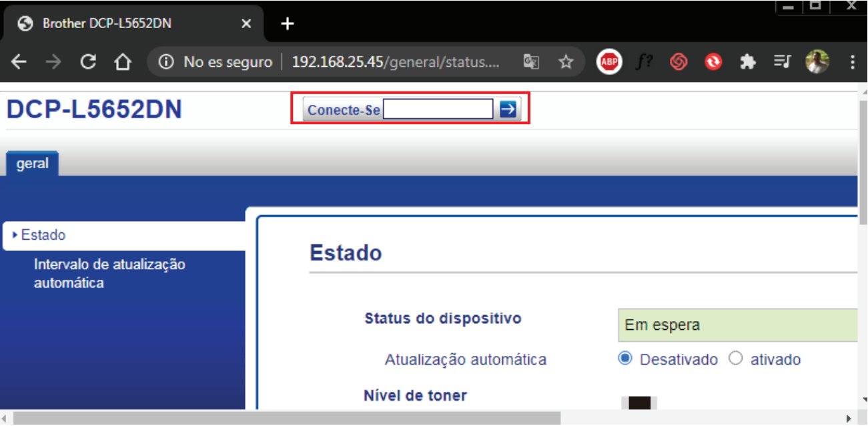
Task: Click the browser home icon
Action: [122, 62]
